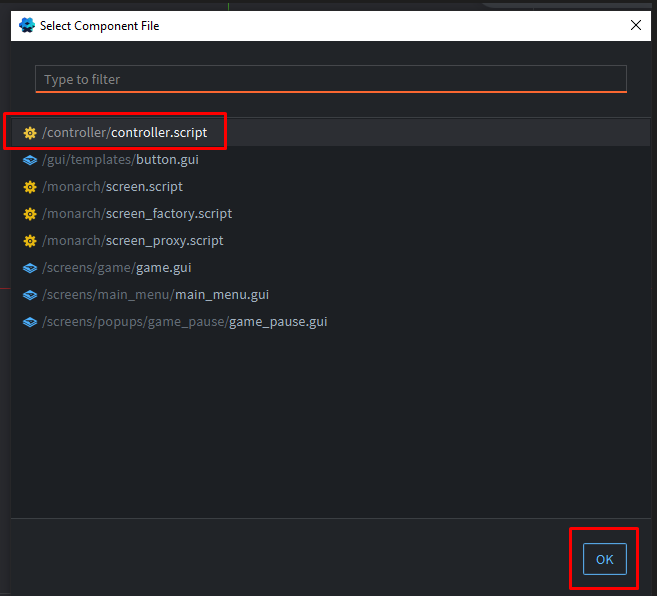Click the gear icon beside screen_factory.script

[30, 214]
